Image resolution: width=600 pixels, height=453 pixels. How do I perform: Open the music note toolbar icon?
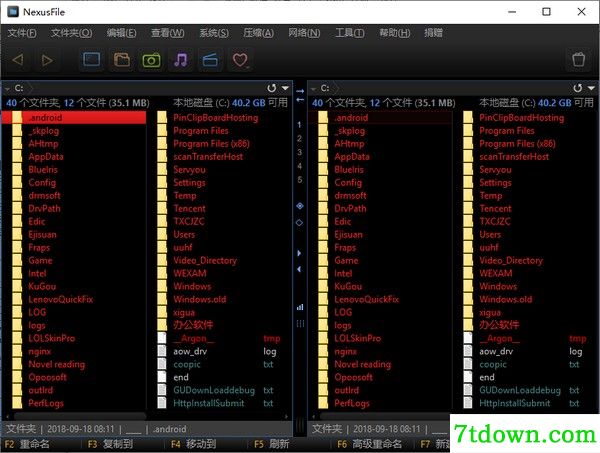tap(181, 60)
